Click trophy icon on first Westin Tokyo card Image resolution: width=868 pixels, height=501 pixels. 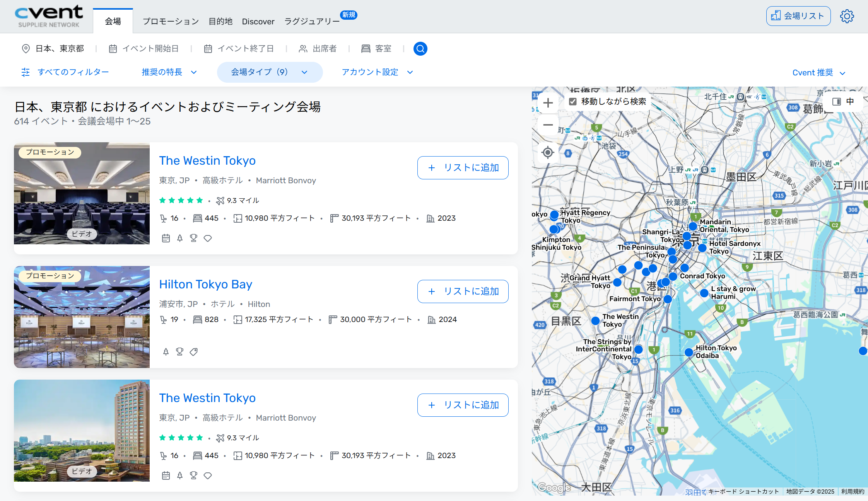pos(194,238)
